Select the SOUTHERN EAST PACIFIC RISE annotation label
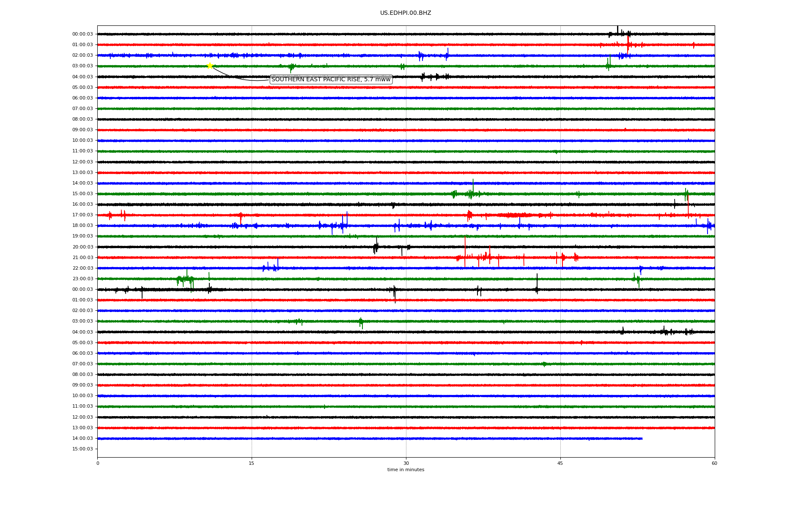The width and height of the screenshot is (812, 508). (x=331, y=80)
